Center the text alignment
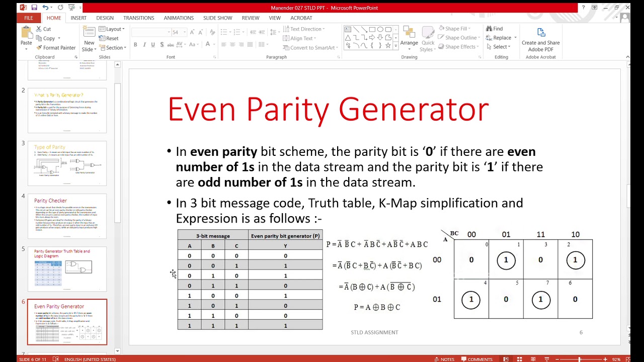Viewport: 644px width, 362px height. click(232, 45)
